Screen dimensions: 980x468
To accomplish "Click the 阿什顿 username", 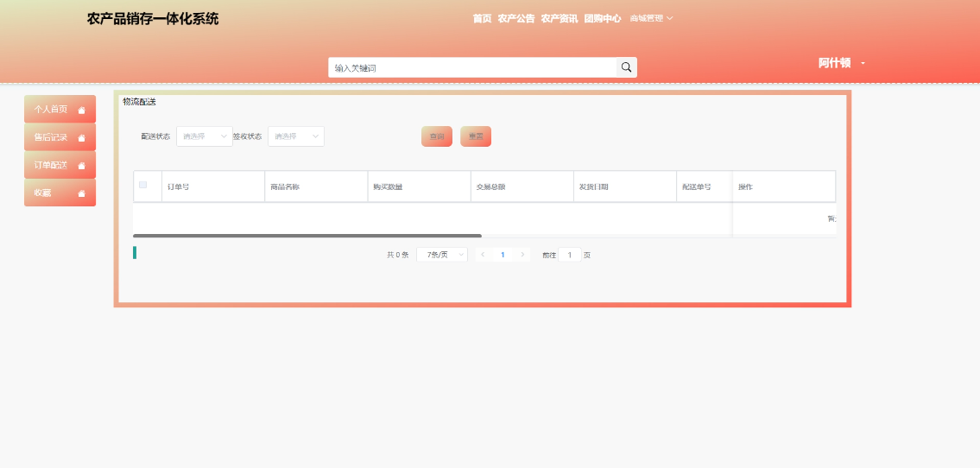I will click(x=834, y=63).
